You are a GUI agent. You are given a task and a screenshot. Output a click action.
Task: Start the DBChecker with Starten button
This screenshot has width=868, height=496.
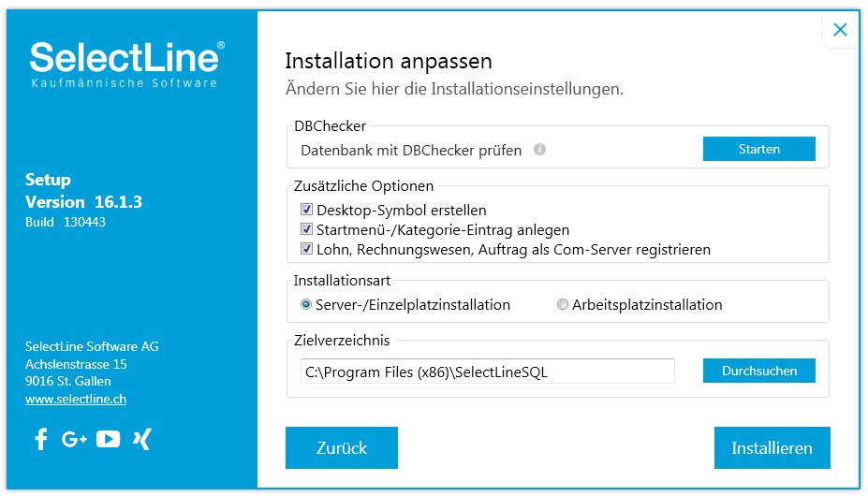(x=759, y=149)
